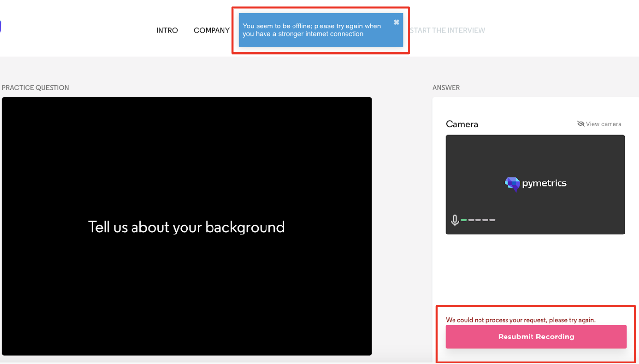Click the pymetrics wordmark text
639x364 pixels.
(x=544, y=183)
